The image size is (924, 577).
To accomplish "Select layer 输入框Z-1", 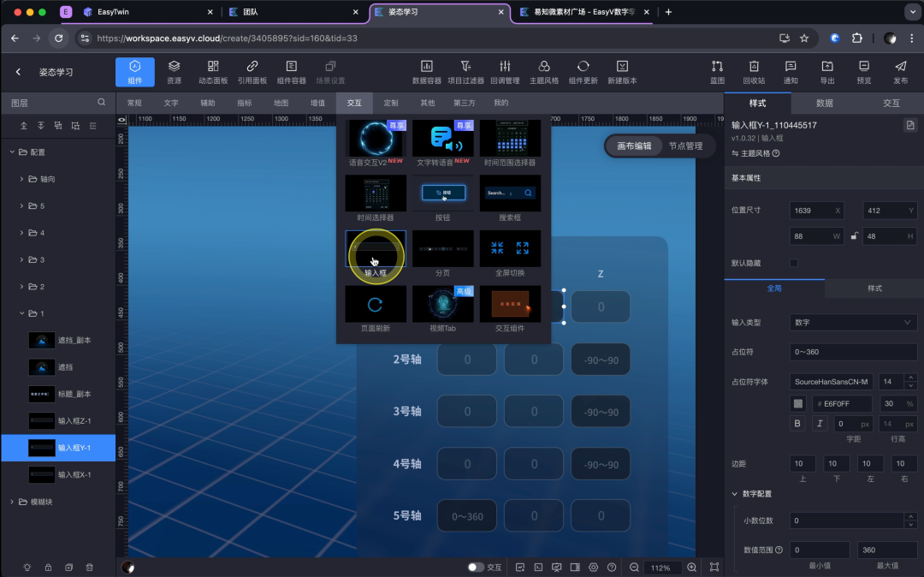I will tap(58, 421).
